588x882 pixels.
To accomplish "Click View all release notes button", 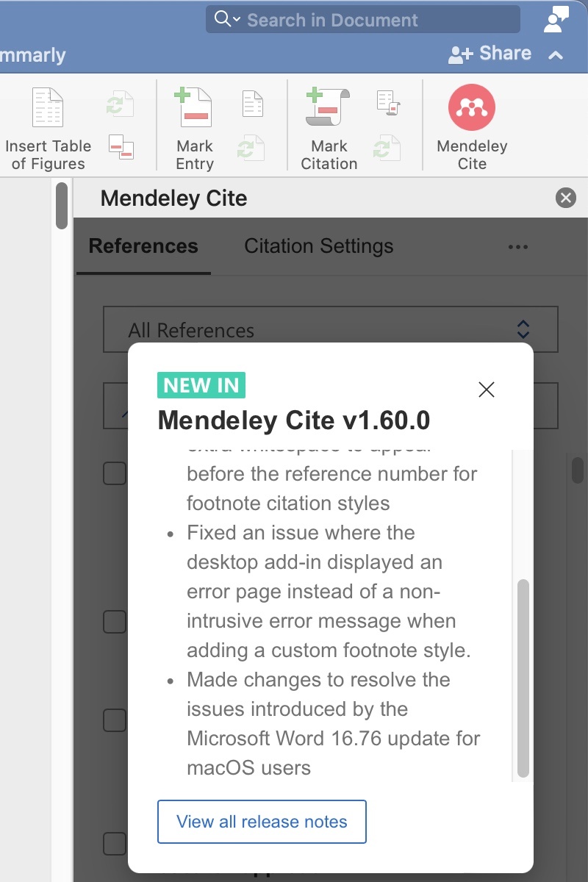I will pyautogui.click(x=262, y=822).
